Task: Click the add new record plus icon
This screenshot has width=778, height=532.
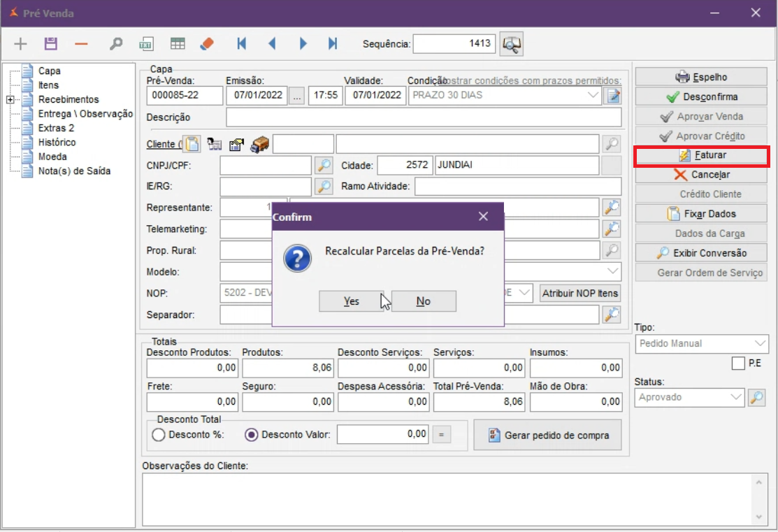Action: click(x=21, y=44)
